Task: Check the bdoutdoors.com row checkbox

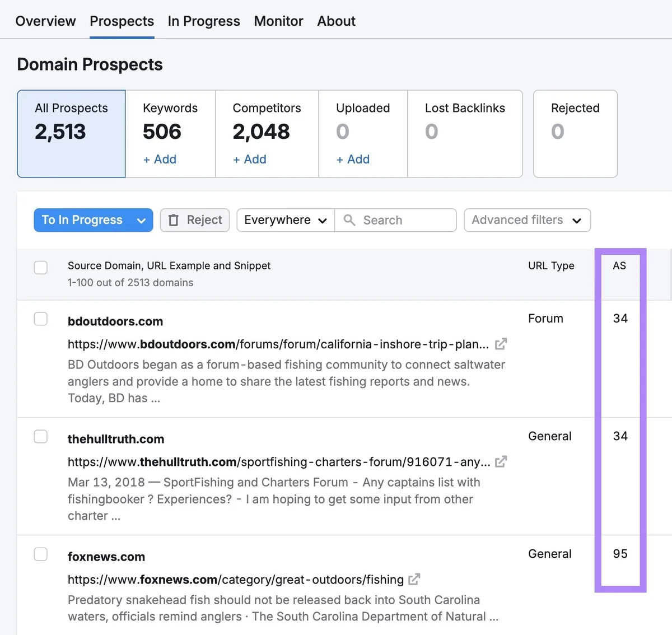Action: coord(41,319)
